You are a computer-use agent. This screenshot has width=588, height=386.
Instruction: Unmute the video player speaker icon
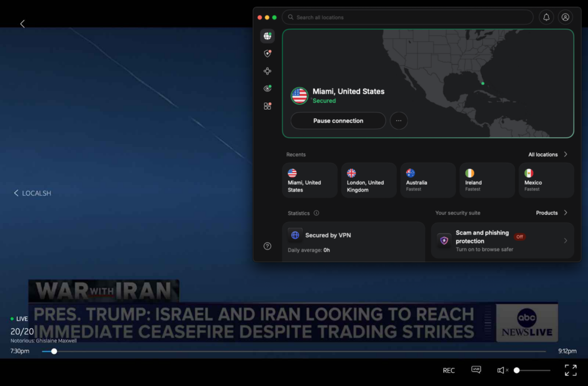click(x=502, y=371)
